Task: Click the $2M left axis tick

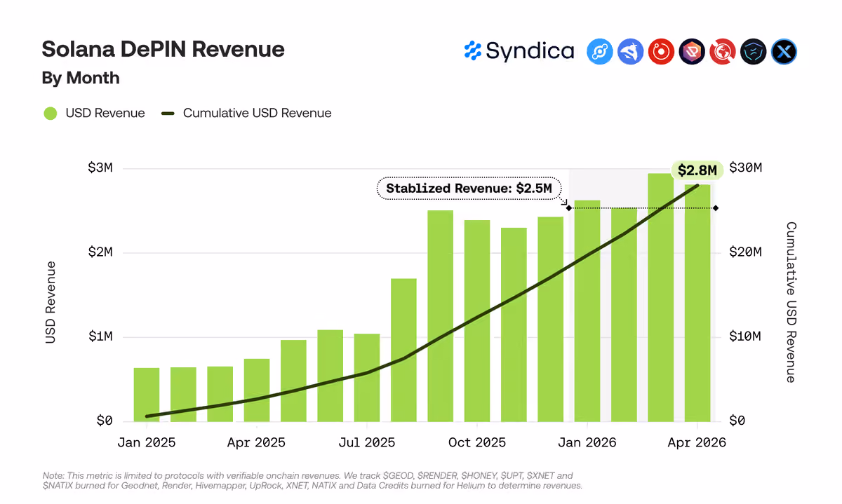Action: [100, 252]
